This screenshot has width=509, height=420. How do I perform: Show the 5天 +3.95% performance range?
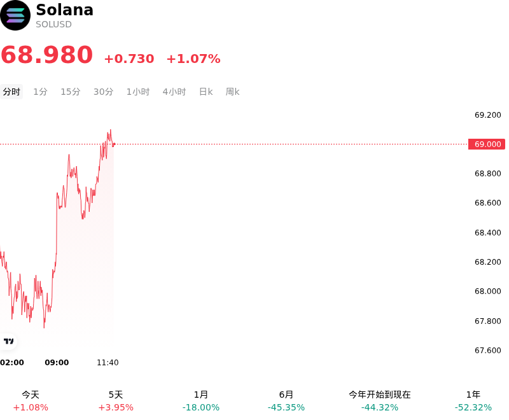[x=116, y=401]
